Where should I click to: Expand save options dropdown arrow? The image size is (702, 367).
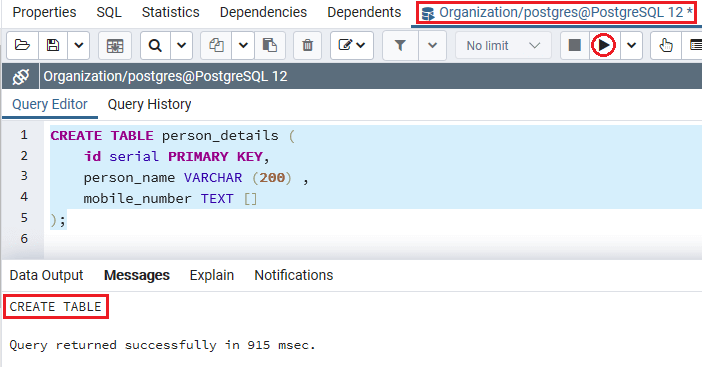tap(79, 45)
